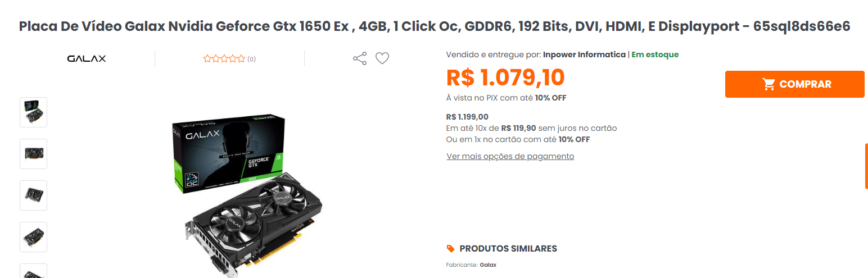This screenshot has width=868, height=278.
Task: Click the cart icon on Comprar button
Action: (x=768, y=84)
